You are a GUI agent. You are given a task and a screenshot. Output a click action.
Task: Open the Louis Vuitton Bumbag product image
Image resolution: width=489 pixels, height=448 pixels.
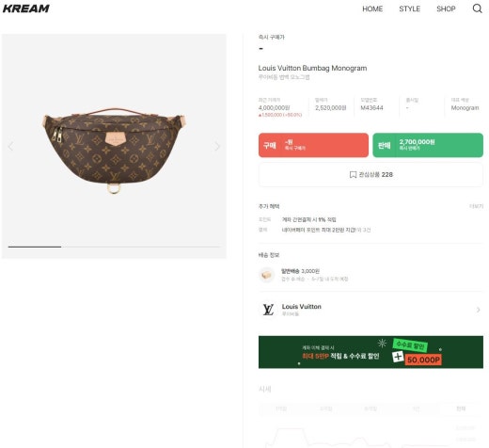(x=114, y=151)
